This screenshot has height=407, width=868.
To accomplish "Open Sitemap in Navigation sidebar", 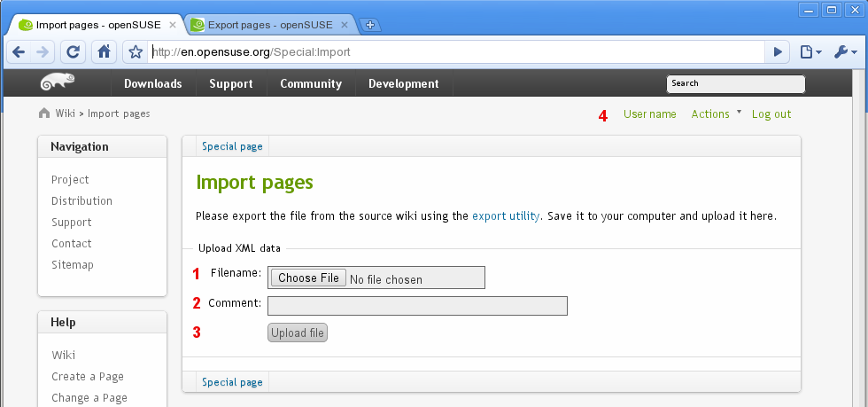I will tap(73, 264).
